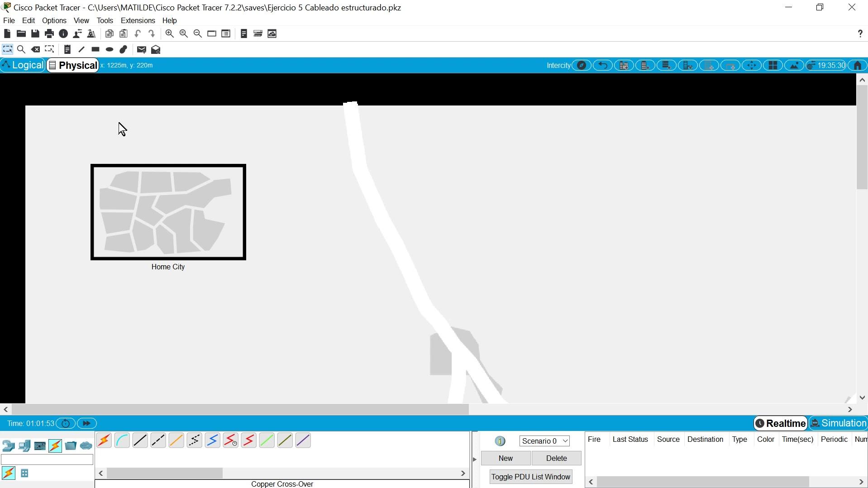Select the Draw Line tool
Viewport: 868px width, 488px height.
click(x=81, y=50)
